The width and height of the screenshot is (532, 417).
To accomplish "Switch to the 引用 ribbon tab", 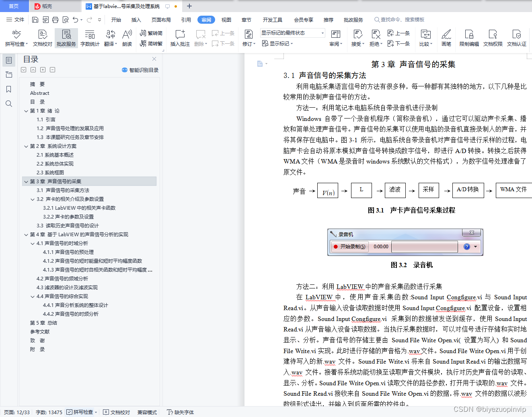I will [x=186, y=20].
